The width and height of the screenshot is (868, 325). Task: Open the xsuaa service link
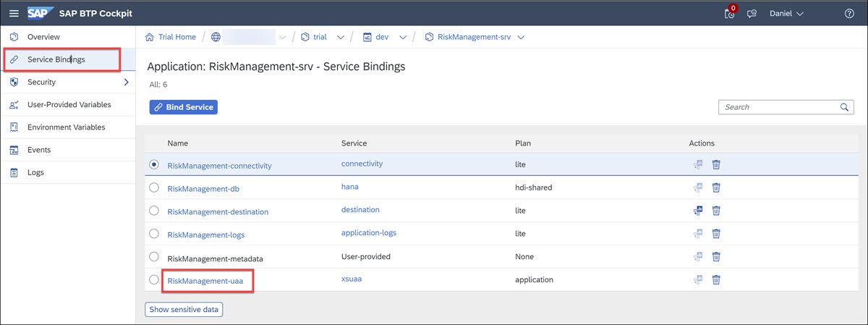point(352,279)
